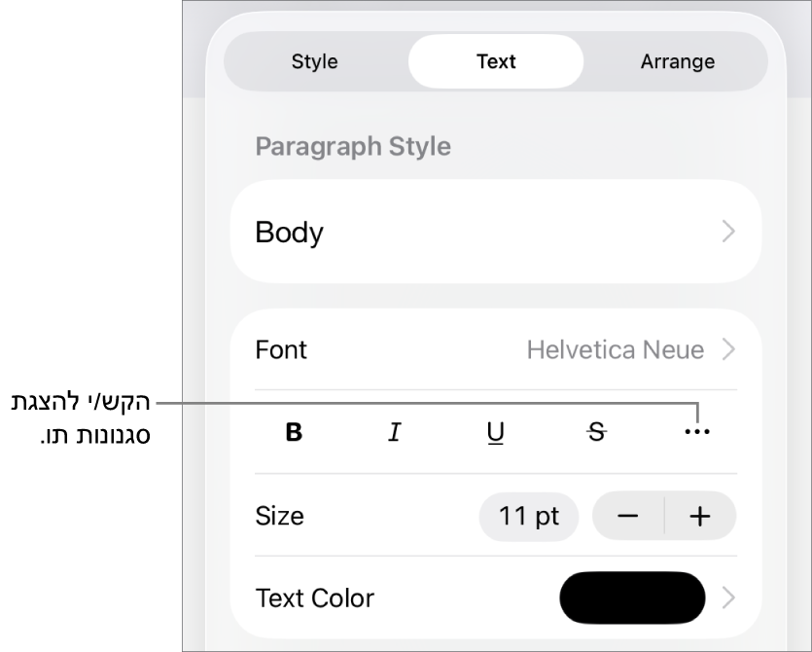Toggle Bold formatting

click(294, 432)
